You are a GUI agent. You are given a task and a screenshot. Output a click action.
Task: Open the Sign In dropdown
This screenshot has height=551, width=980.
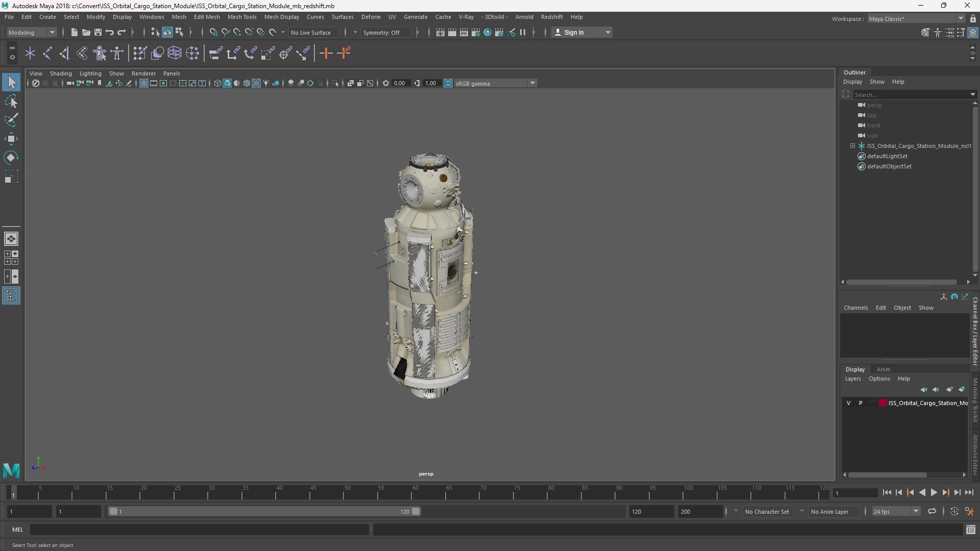tap(582, 32)
